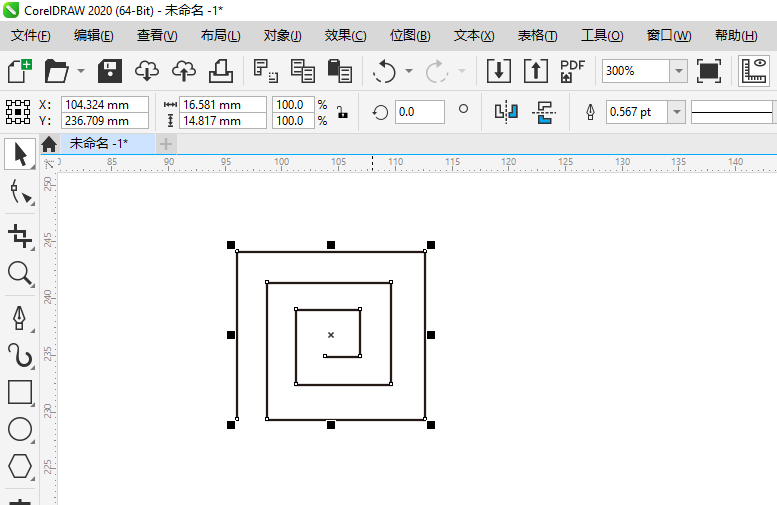Switch to the 未命名 -1* document tab

pos(107,144)
